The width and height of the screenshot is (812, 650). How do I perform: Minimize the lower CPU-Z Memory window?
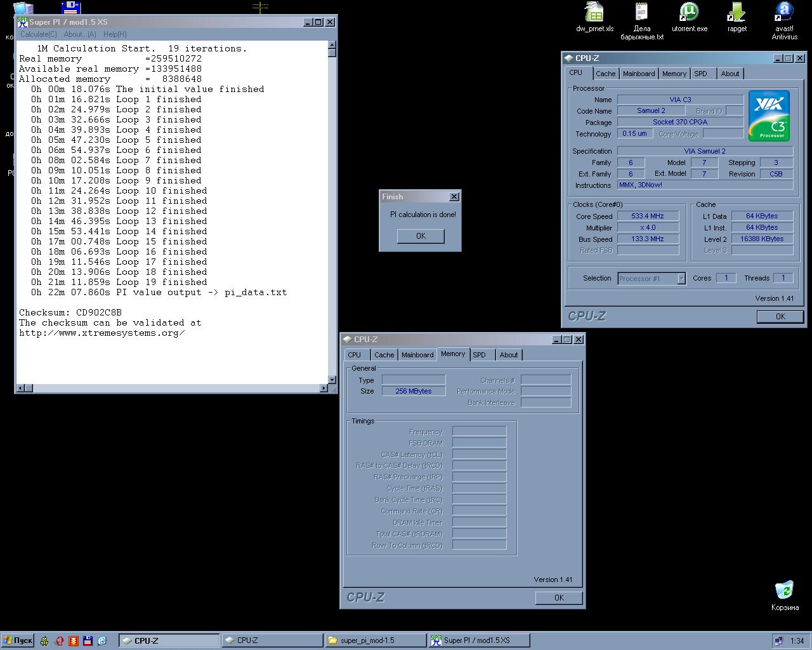[556, 340]
